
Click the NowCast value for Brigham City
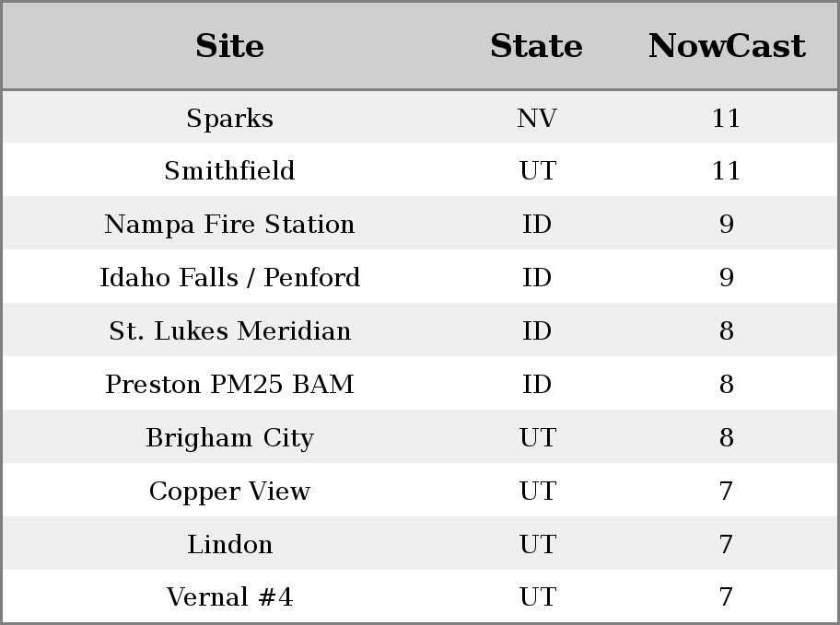click(x=726, y=438)
